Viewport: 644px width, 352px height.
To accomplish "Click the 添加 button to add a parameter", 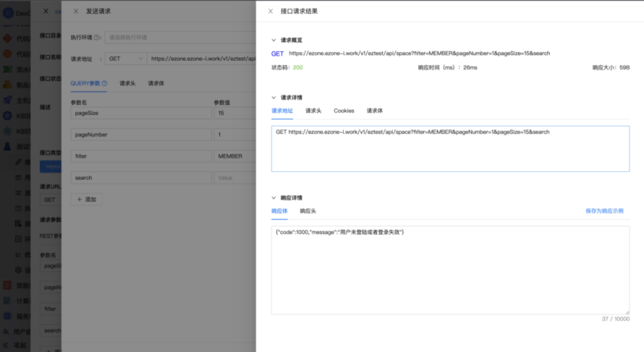I will (86, 199).
